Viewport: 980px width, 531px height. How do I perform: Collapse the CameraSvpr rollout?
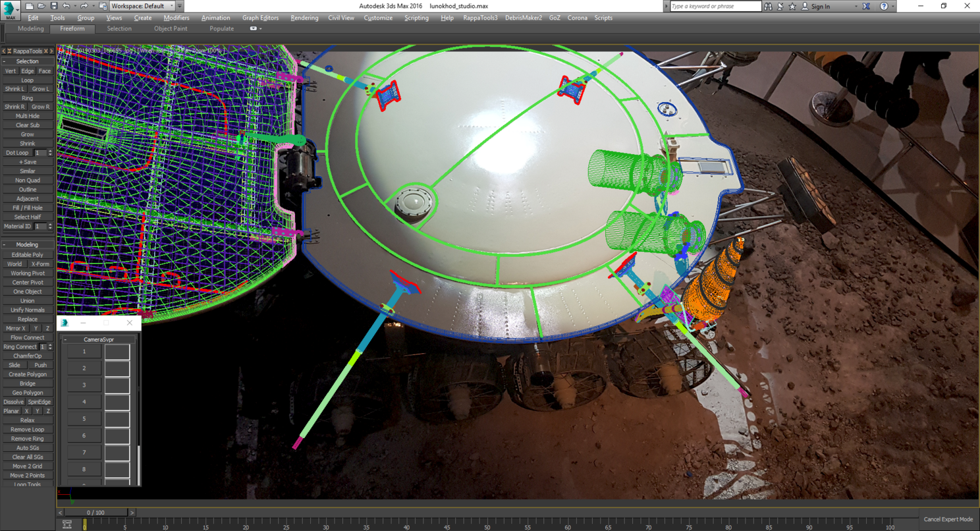[65, 340]
